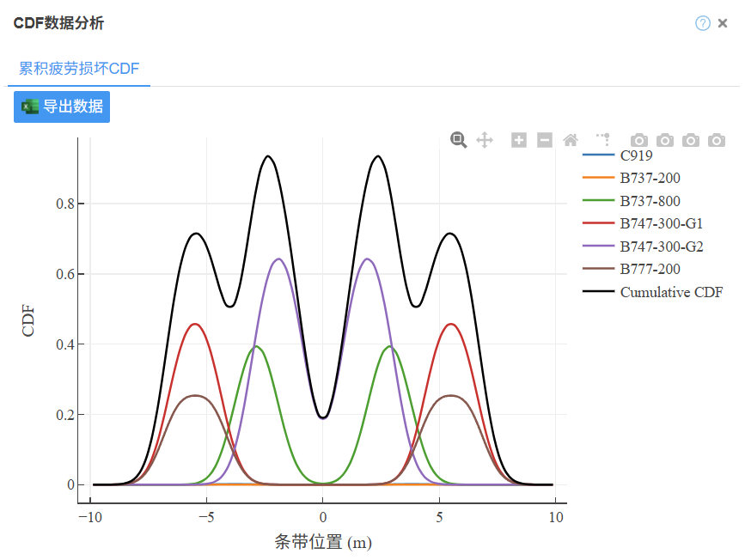Click the purple B747-300-G2 legend line swatch
The height and width of the screenshot is (560, 745).
[600, 247]
